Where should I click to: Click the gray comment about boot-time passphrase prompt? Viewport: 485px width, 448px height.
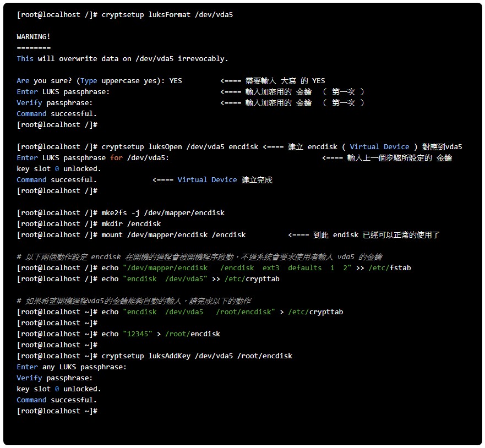click(x=199, y=257)
